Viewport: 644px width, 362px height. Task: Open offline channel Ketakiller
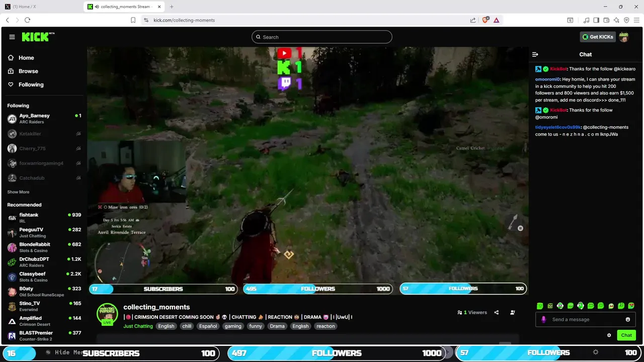(x=44, y=134)
